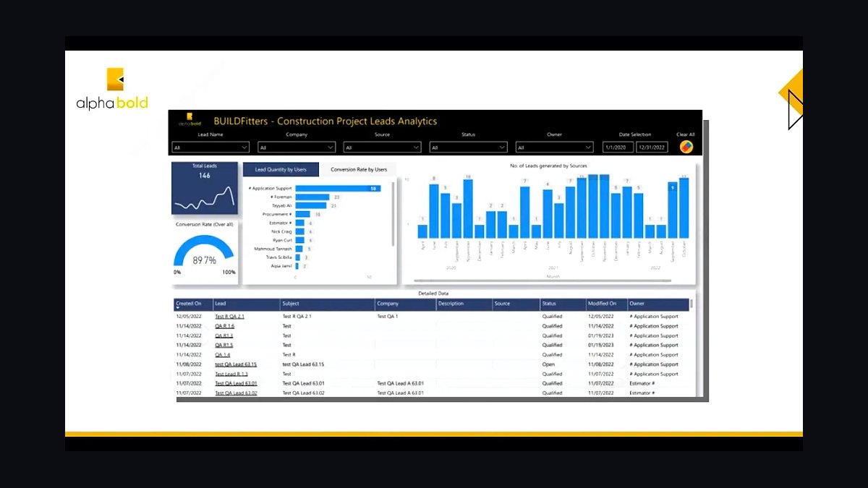Viewport: 868px width, 488px height.
Task: Open the Test Lead R 1.3 link
Action: [231, 374]
